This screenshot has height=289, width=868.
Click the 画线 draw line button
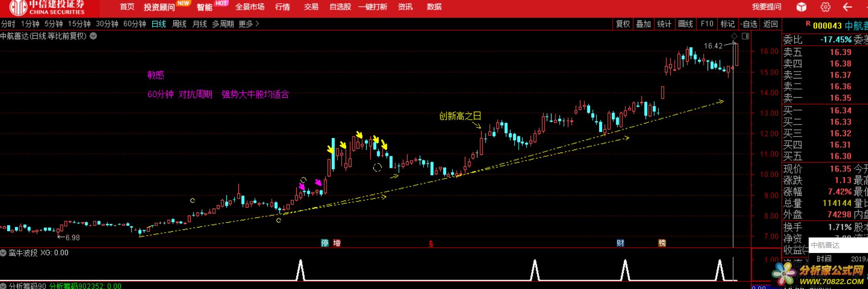tap(685, 24)
